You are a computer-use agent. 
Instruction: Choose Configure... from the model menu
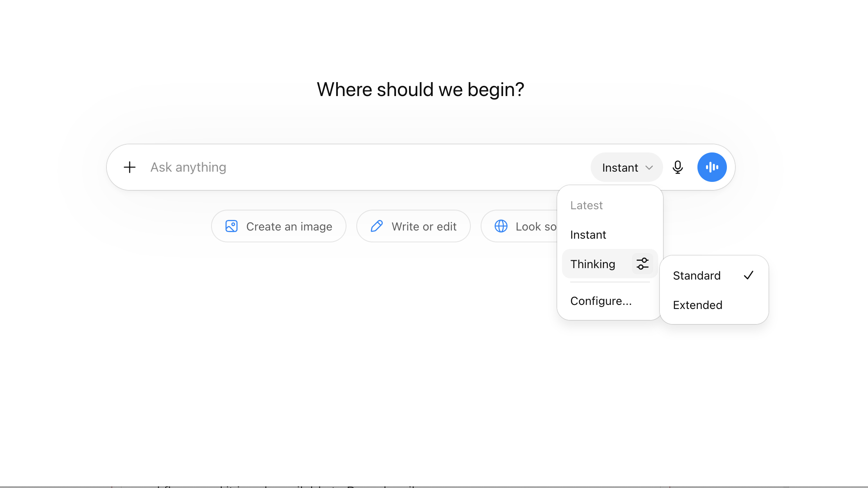(600, 301)
